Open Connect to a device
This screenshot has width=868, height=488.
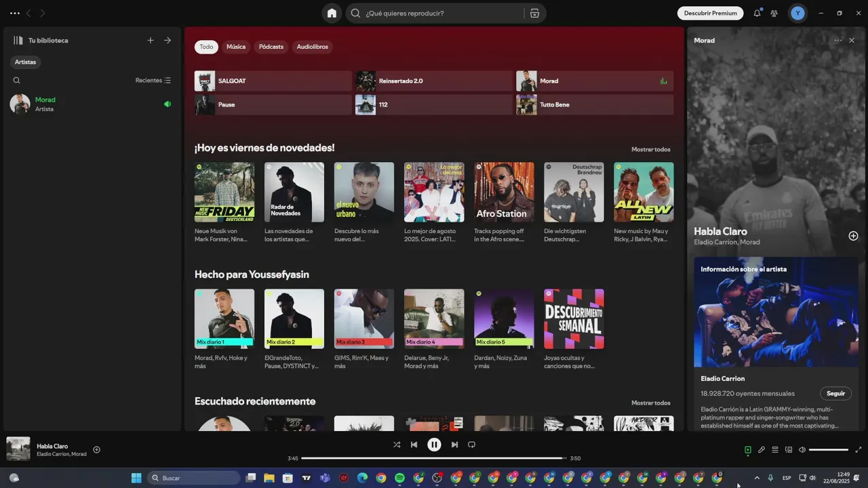click(x=789, y=449)
